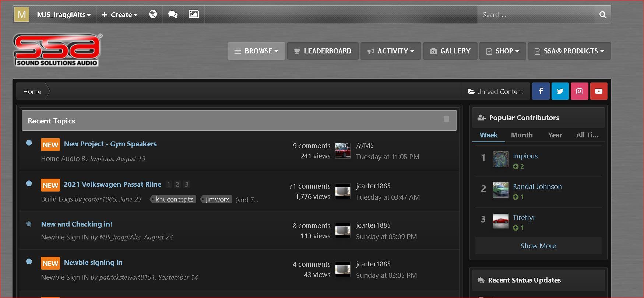Click in the Search input field

pyautogui.click(x=536, y=15)
